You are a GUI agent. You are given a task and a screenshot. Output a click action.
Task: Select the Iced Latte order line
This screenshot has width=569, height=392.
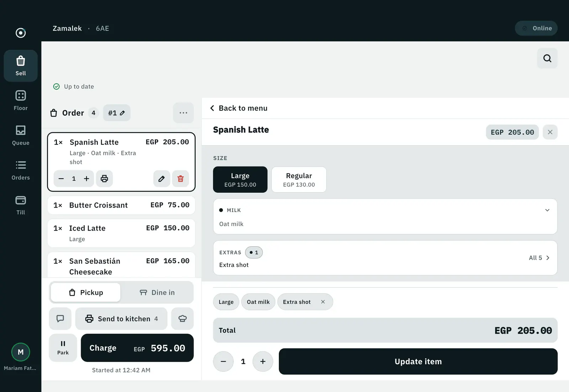(x=121, y=233)
